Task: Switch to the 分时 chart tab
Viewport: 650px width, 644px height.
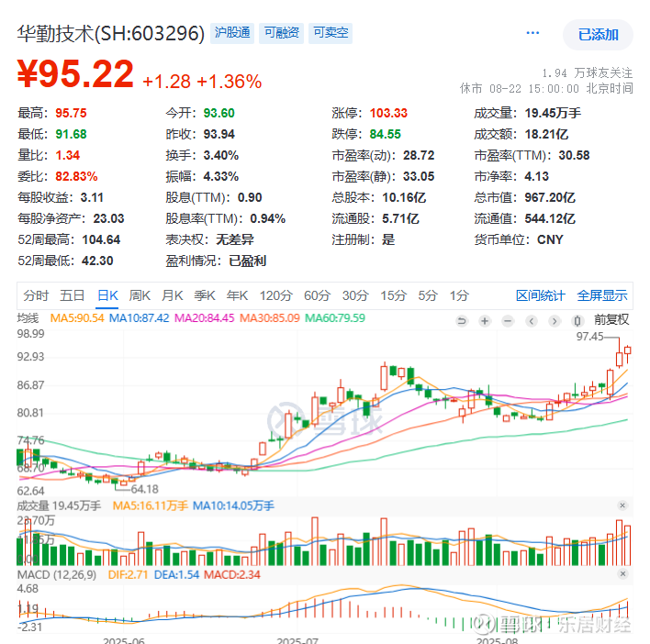Action: (x=36, y=295)
